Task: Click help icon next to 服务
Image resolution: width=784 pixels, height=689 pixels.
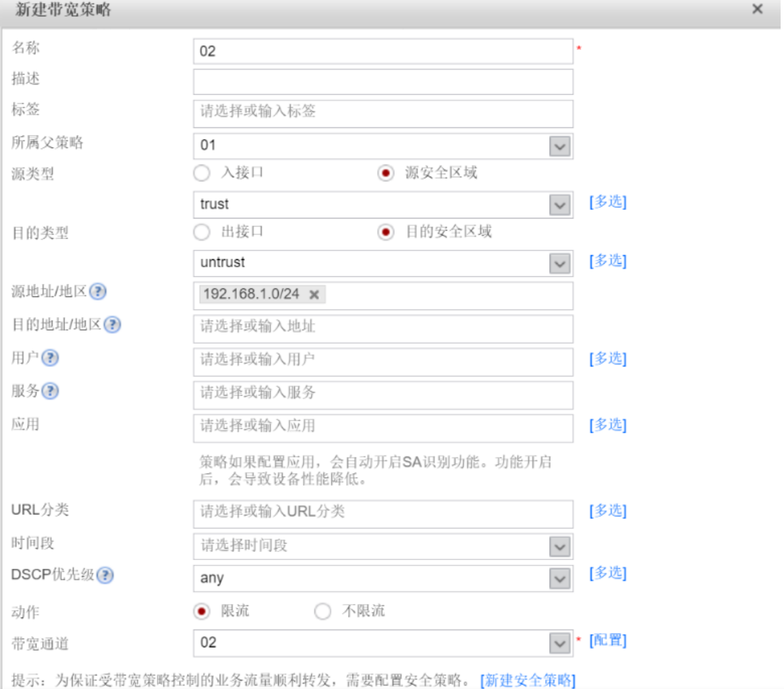Action: [x=50, y=391]
